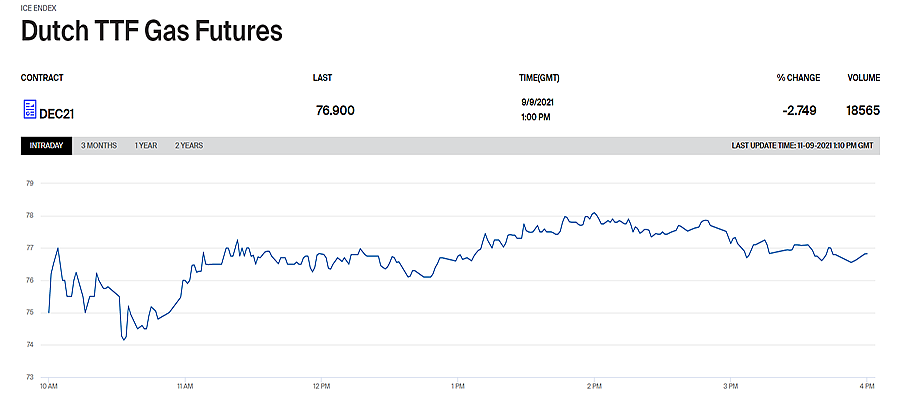The image size is (900, 400).
Task: Click the chart line's lowest dip near 74
Action: coord(124,339)
